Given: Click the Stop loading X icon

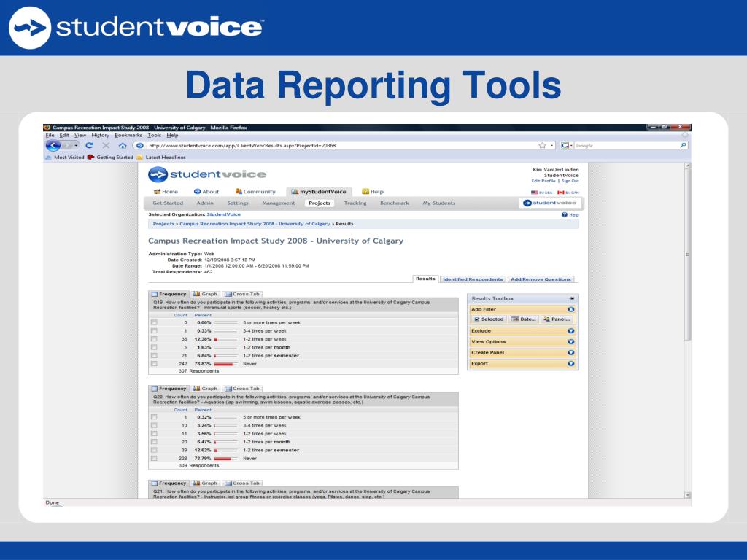Looking at the screenshot, I should 106,145.
